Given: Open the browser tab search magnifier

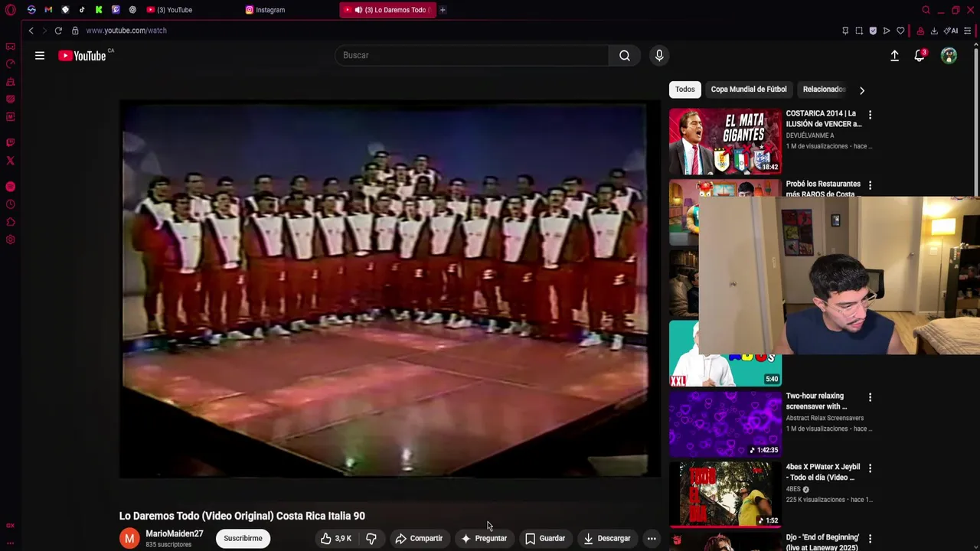Looking at the screenshot, I should (926, 10).
